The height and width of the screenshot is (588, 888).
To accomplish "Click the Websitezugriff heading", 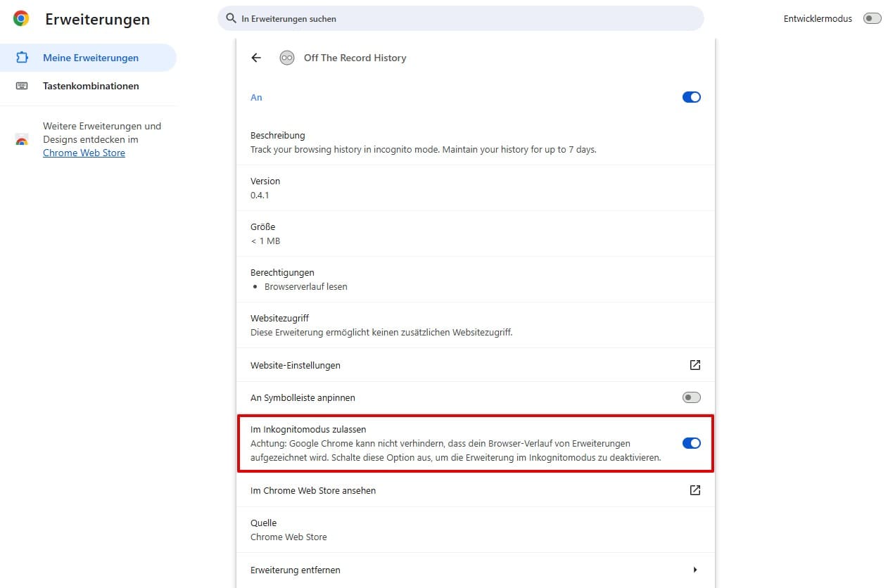I will [x=280, y=318].
